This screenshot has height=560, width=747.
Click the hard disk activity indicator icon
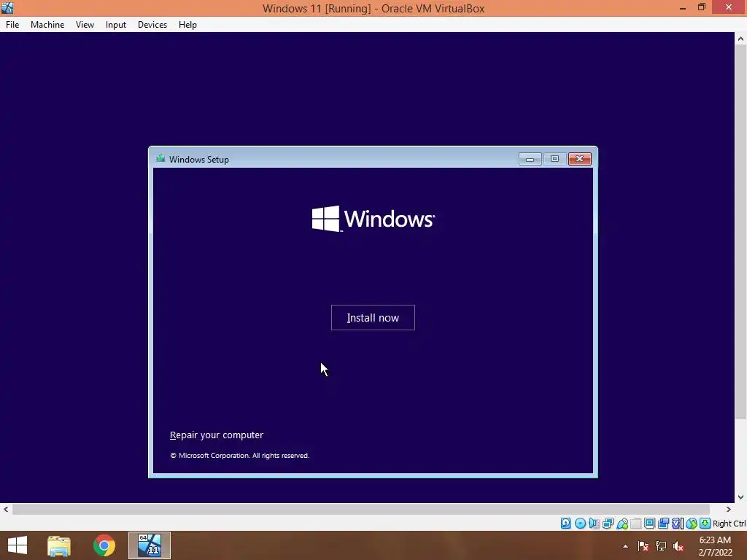[x=565, y=524]
